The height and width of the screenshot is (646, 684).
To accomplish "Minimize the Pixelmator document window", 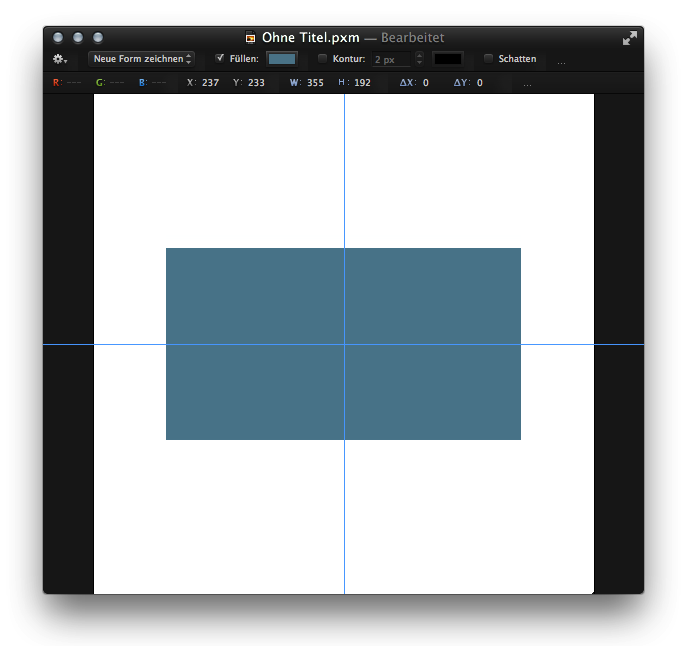I will tap(78, 38).
